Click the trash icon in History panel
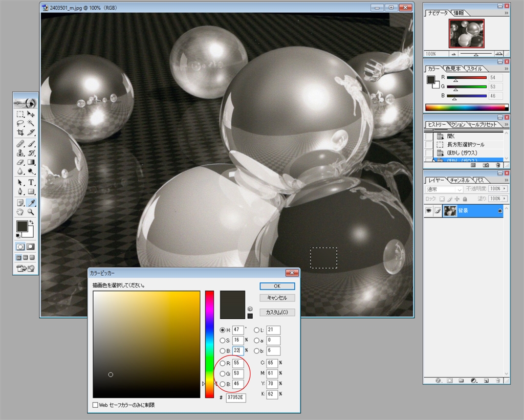 tap(497, 165)
